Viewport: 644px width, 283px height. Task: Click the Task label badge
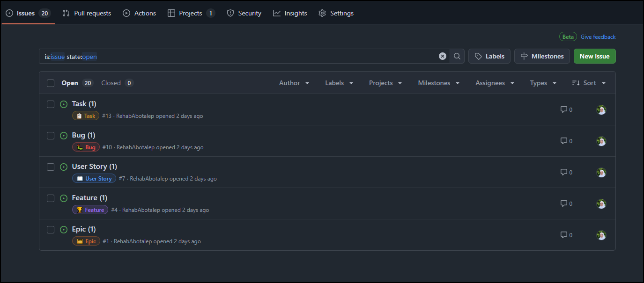pos(86,116)
